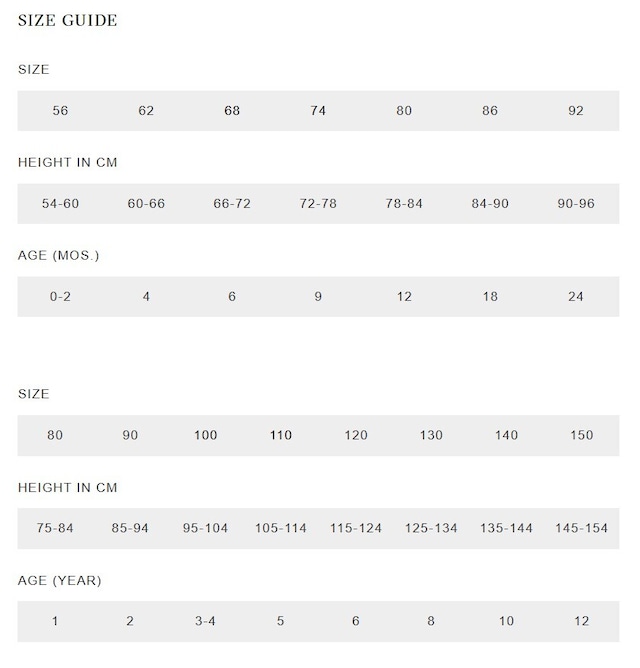Select baby size 68 cell

click(x=232, y=111)
